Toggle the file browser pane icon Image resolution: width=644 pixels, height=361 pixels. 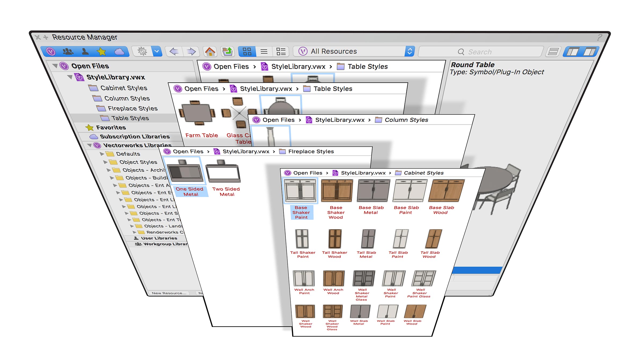pos(573,51)
